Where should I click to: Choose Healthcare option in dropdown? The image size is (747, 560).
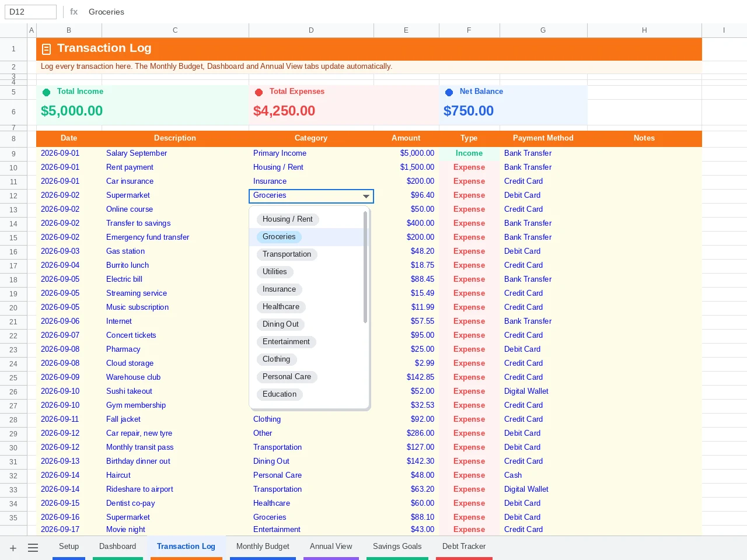tap(281, 307)
